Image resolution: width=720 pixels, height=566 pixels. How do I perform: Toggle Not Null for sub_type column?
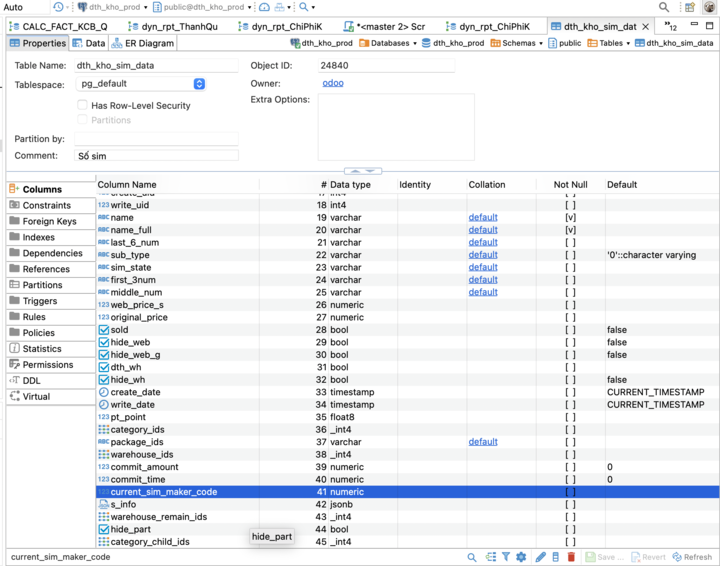570,255
